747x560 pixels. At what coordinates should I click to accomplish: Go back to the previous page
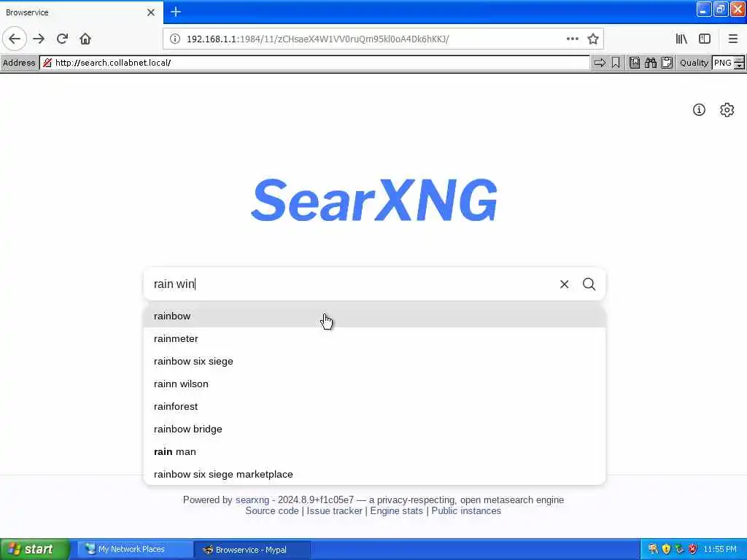(x=15, y=39)
